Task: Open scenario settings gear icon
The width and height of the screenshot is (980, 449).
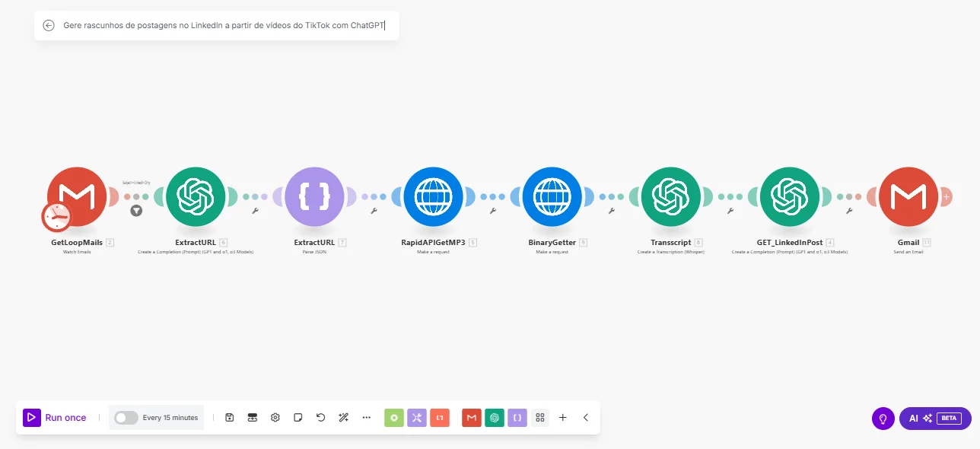Action: coord(275,418)
